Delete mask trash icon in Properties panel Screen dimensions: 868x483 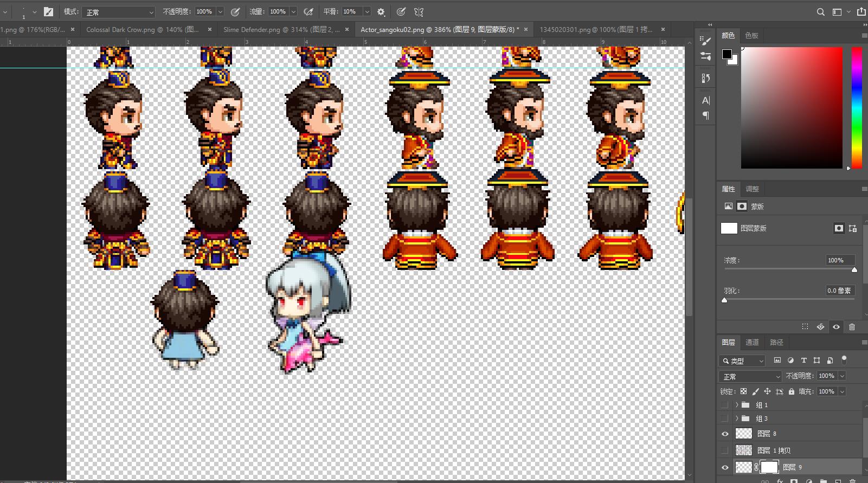852,327
